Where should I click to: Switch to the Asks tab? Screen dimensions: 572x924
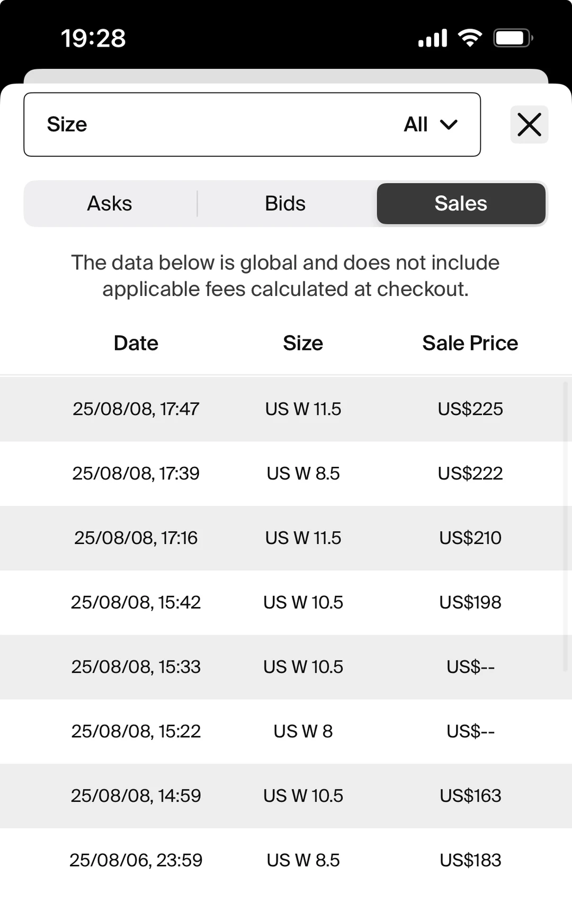110,204
